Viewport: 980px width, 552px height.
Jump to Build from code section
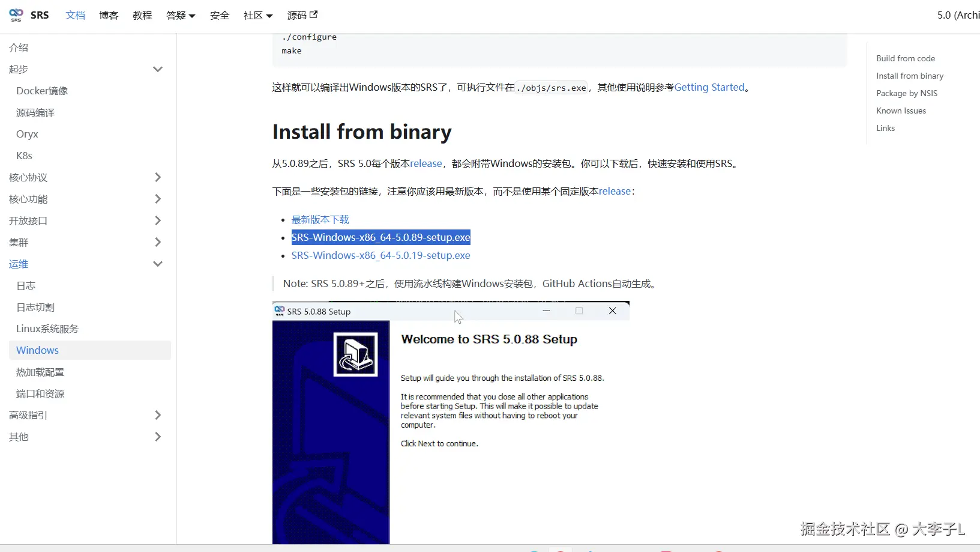tap(906, 58)
